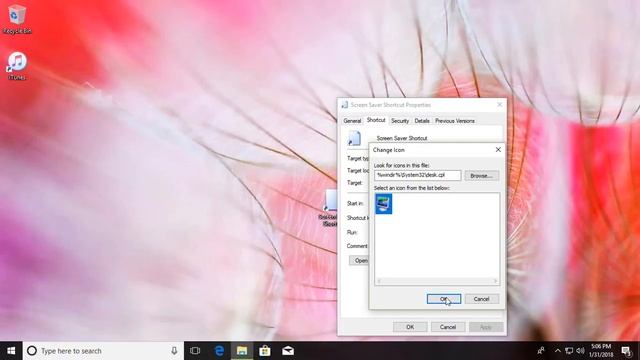The width and height of the screenshot is (640, 360).
Task: Focus the icon file path input field
Action: point(418,175)
